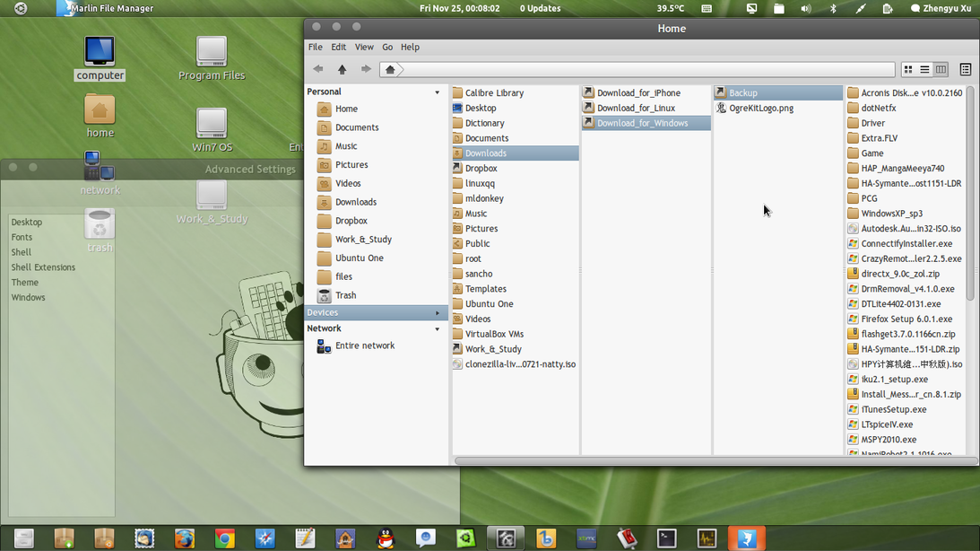This screenshot has height=551, width=980.
Task: Launch Firefox from the bottom dock
Action: 185,538
